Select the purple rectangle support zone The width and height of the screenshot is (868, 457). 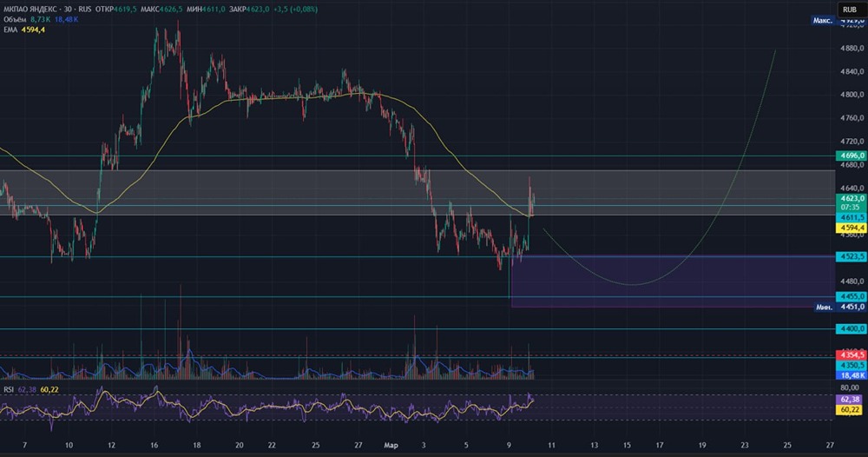(673, 281)
